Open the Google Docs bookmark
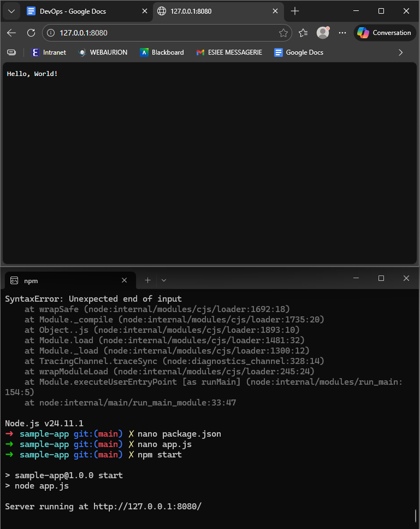Screen dimensions: 420x529 (299, 52)
